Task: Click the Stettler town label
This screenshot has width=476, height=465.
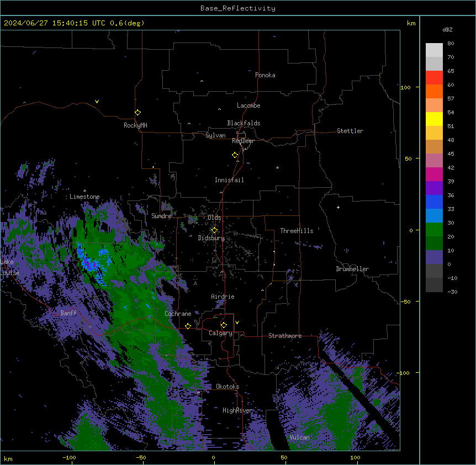Action: coord(350,131)
